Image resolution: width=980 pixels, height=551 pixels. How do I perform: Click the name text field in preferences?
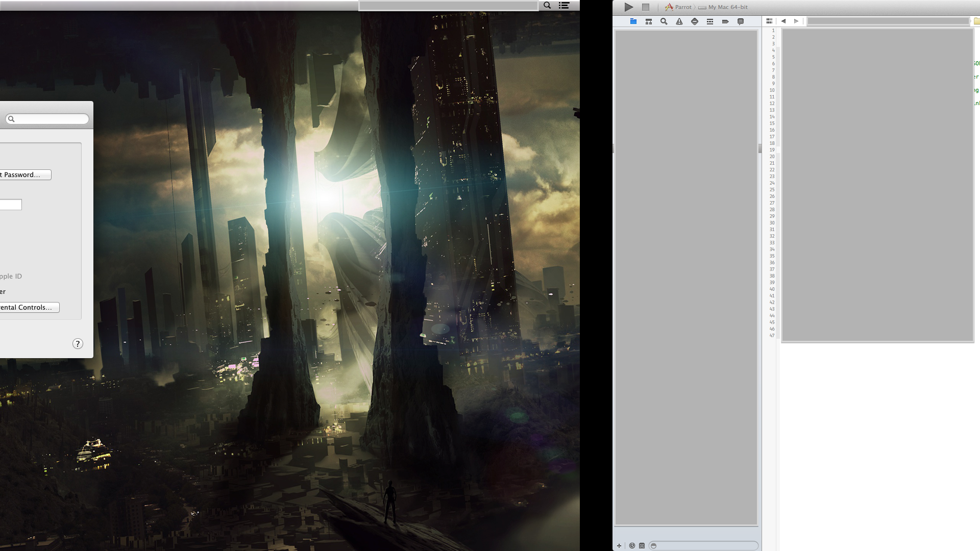(x=11, y=205)
